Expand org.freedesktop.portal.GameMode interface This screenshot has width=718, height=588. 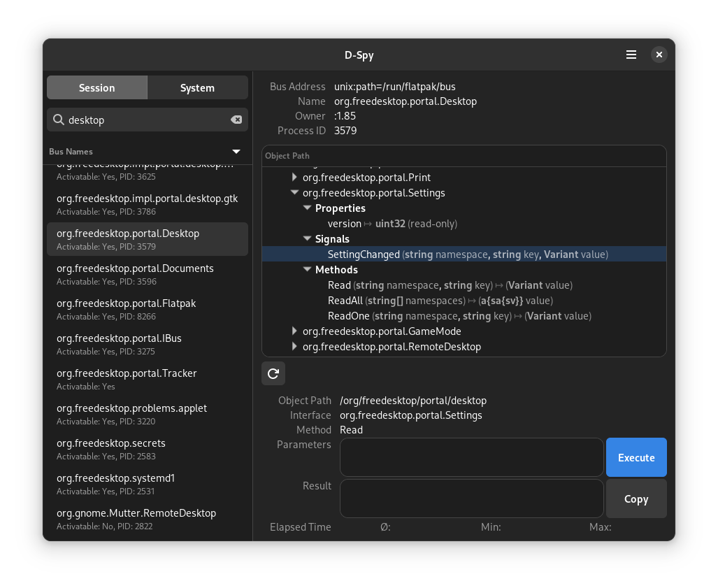tap(294, 331)
